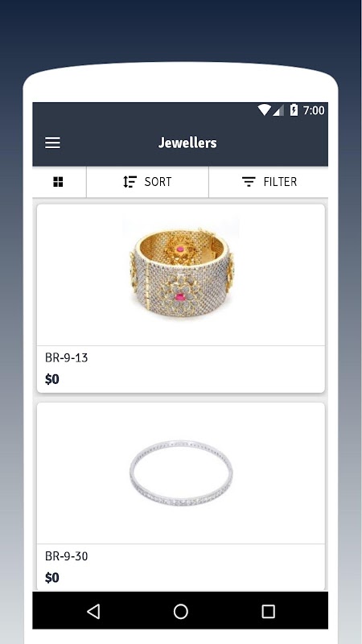
Task: Select the BR-9-13 product name
Action: pyautogui.click(x=67, y=357)
